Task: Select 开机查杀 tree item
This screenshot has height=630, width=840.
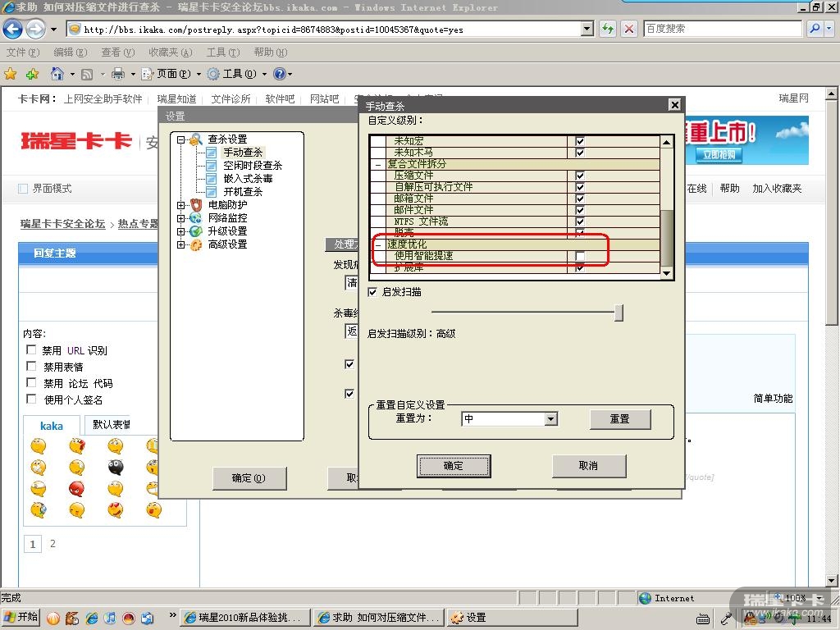Action: coord(242,192)
